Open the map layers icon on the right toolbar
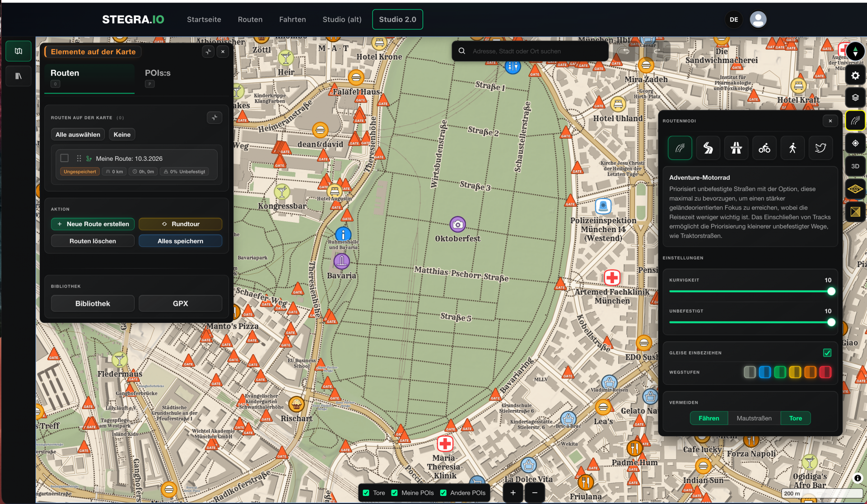This screenshot has width=867, height=504. pyautogui.click(x=855, y=98)
